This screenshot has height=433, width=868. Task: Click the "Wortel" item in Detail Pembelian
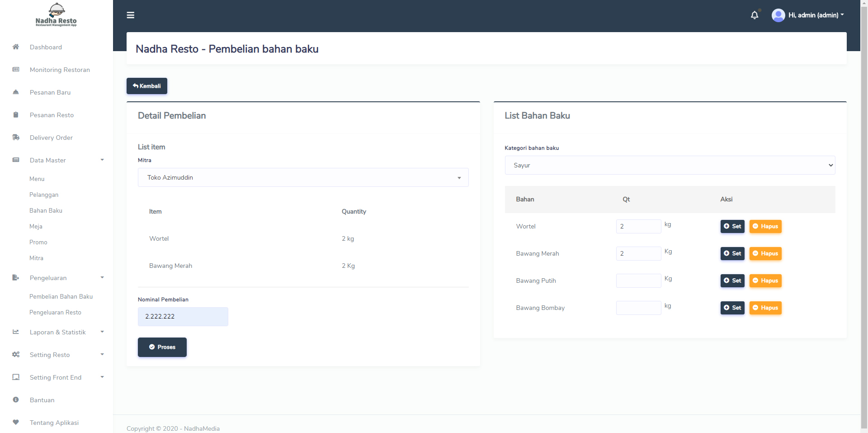[159, 238]
